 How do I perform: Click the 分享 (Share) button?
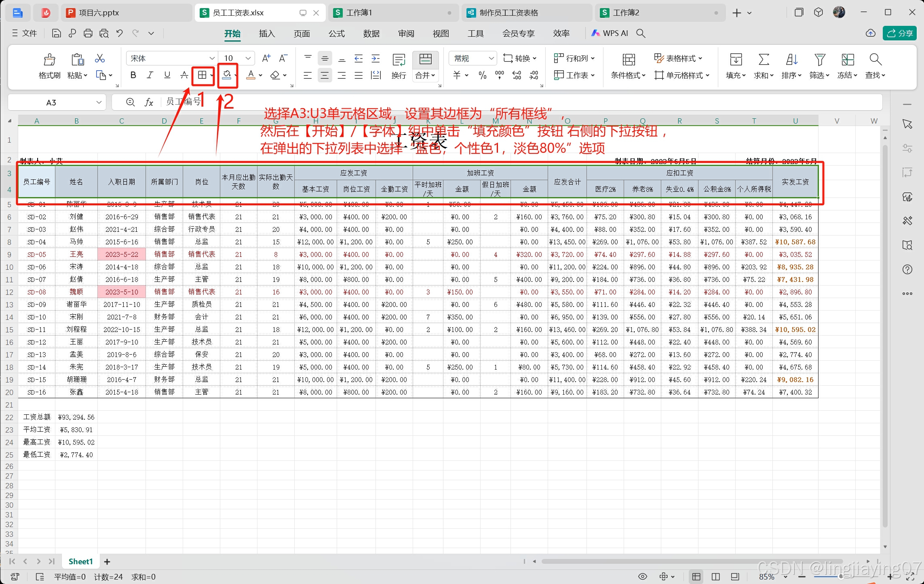pyautogui.click(x=900, y=34)
